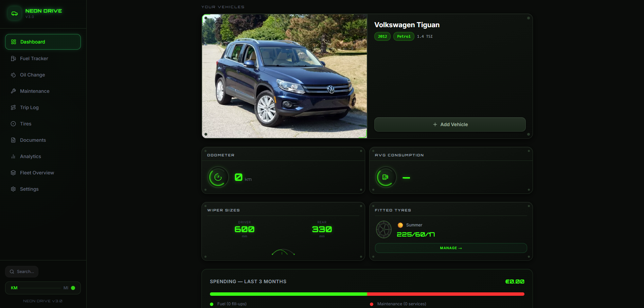Click the green fuel spending bar

pos(288,294)
